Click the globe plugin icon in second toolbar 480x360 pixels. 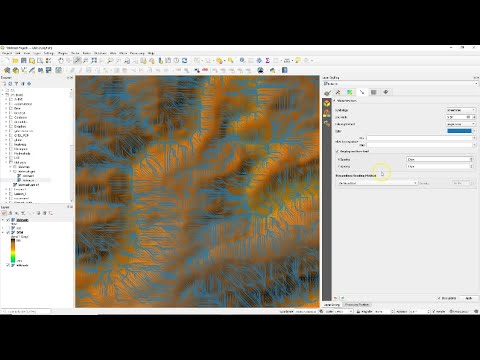coord(261,70)
